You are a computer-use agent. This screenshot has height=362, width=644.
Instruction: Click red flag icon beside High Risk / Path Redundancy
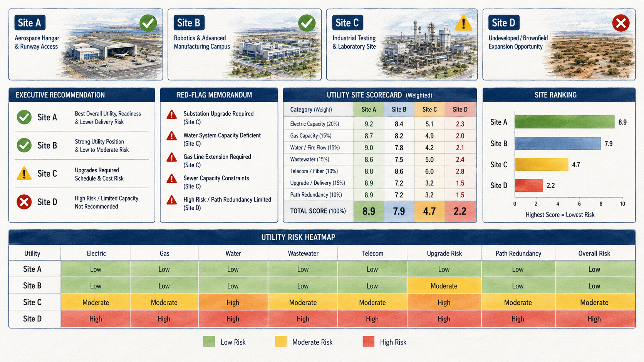point(172,200)
